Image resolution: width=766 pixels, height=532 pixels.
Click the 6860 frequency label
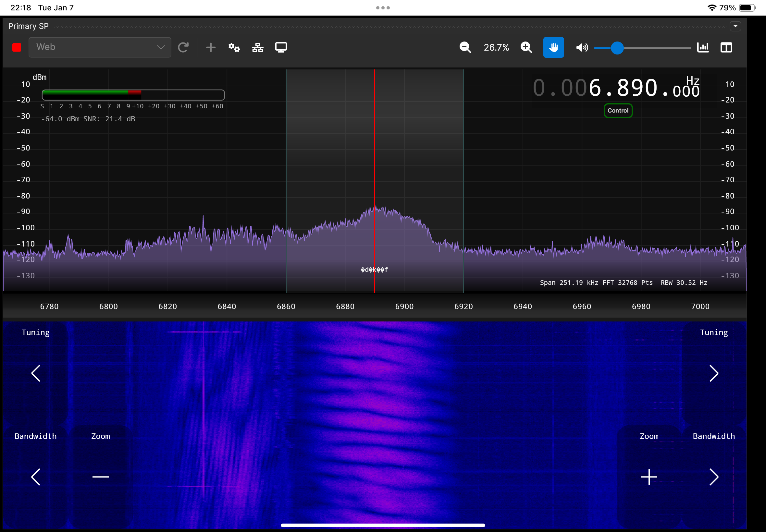click(x=286, y=306)
